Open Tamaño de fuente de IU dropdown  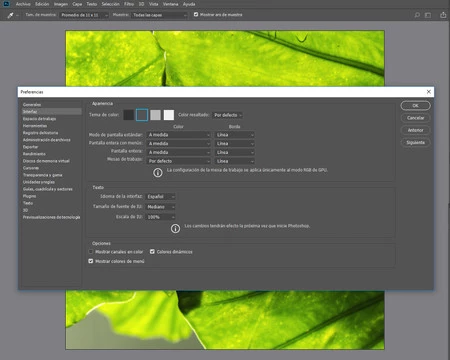click(161, 207)
